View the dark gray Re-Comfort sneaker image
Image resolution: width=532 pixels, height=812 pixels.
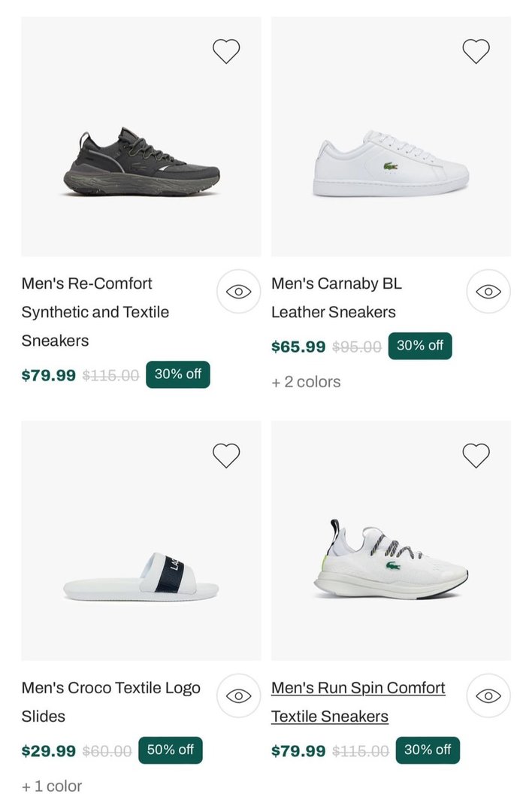[141, 162]
